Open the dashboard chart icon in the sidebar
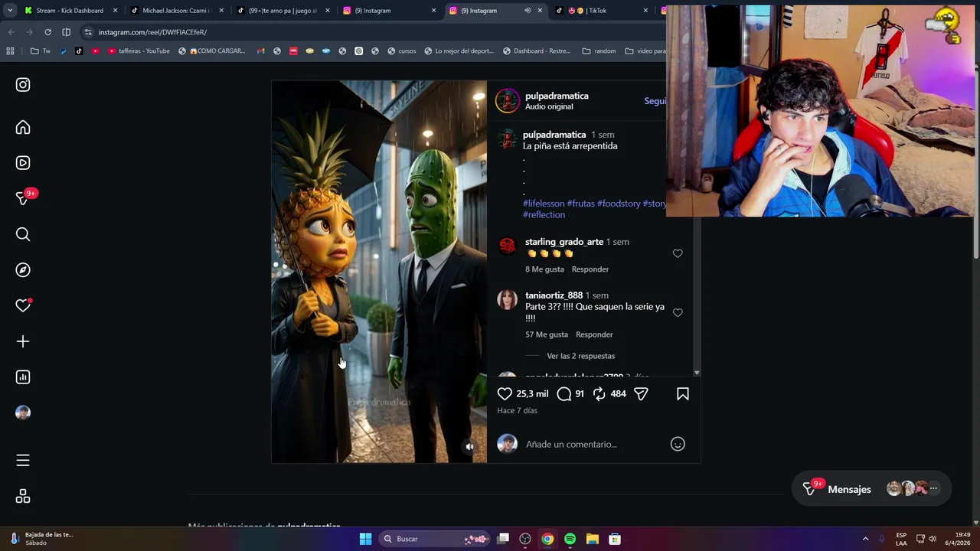Screen dimensions: 980x551 tap(23, 377)
